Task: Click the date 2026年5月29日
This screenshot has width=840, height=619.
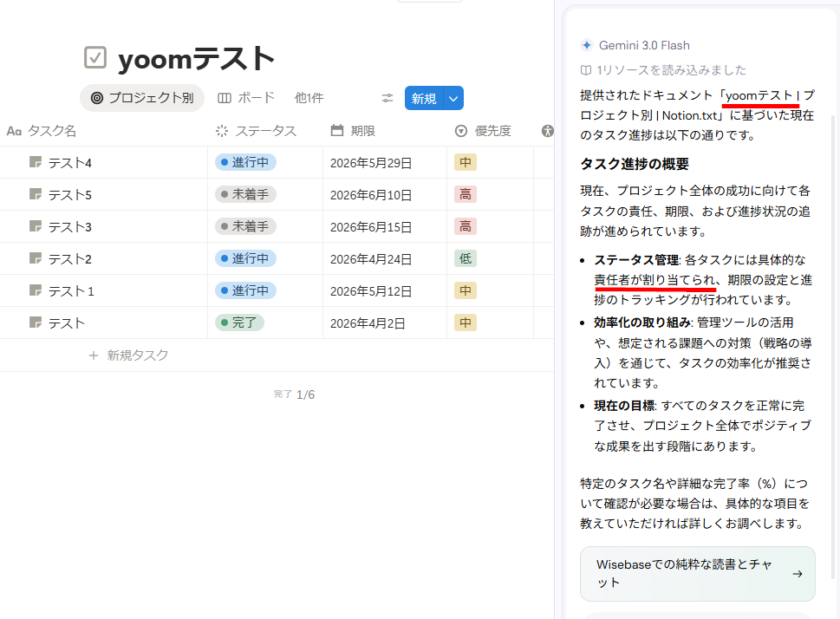Action: tap(371, 163)
